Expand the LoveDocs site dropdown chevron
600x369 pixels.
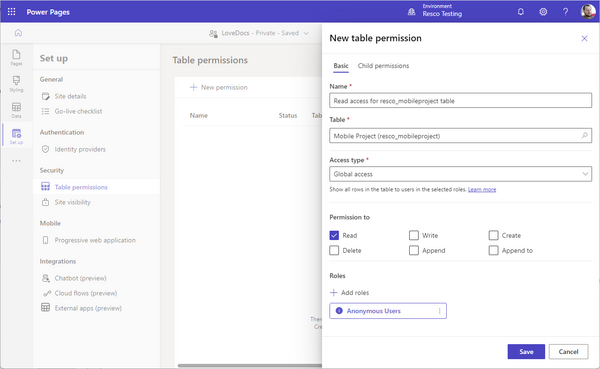(x=306, y=33)
